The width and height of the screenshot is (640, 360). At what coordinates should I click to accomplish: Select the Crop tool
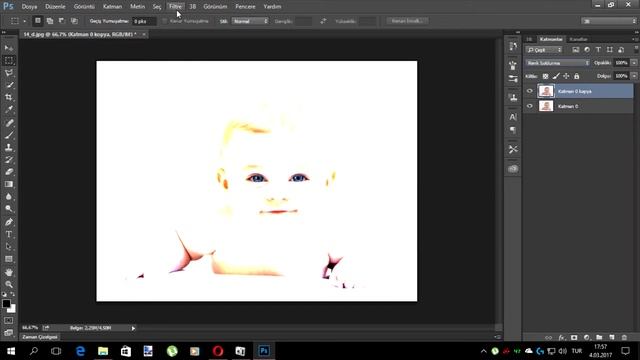[x=9, y=97]
